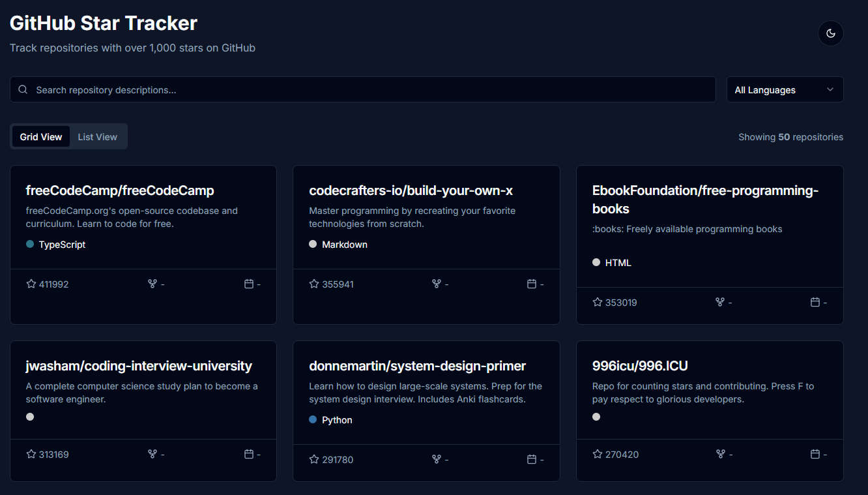The image size is (868, 495).
Task: Switch to List View tab
Action: click(98, 136)
